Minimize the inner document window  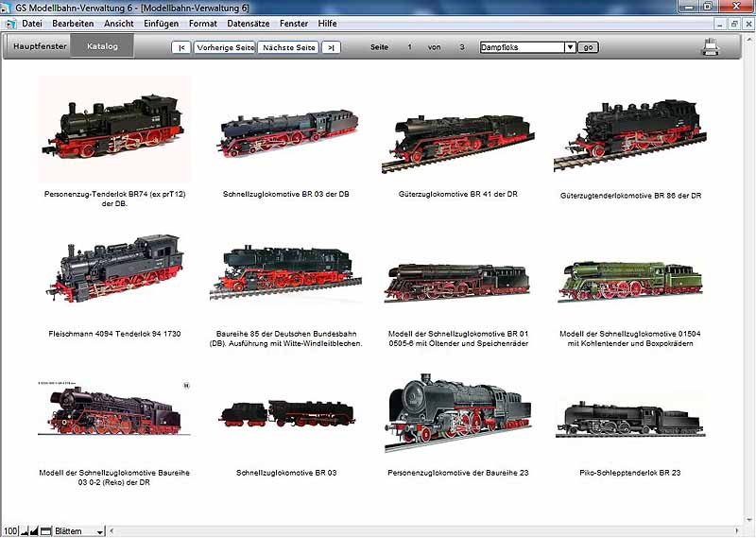[x=720, y=24]
